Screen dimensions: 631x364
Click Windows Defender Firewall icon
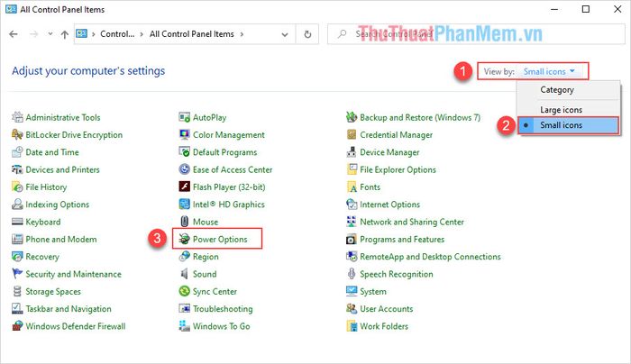[17, 326]
